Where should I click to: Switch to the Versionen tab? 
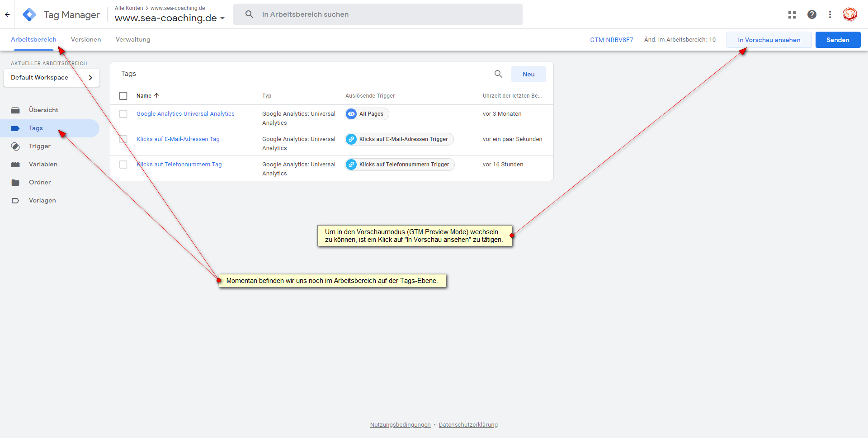86,40
